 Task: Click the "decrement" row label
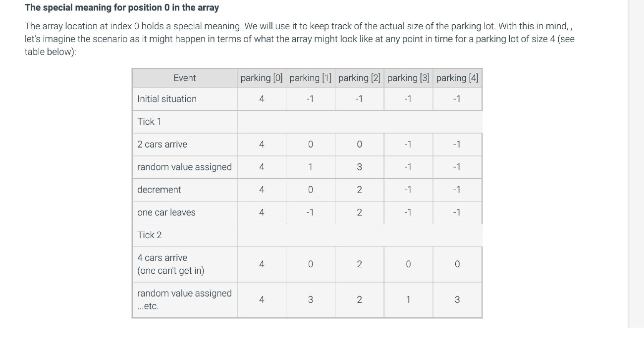coord(159,190)
